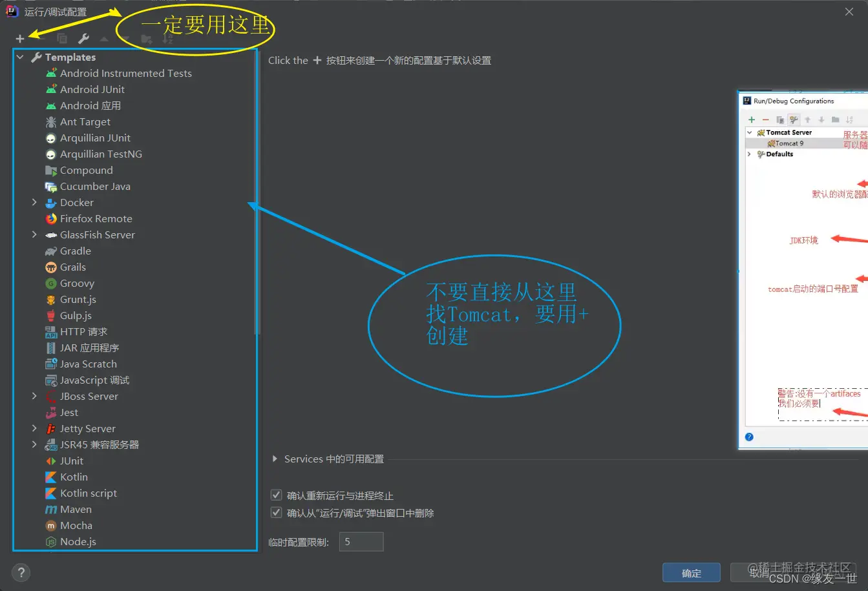Toggle the confirm rerun with process termination checkbox
The height and width of the screenshot is (591, 868).
click(x=276, y=497)
